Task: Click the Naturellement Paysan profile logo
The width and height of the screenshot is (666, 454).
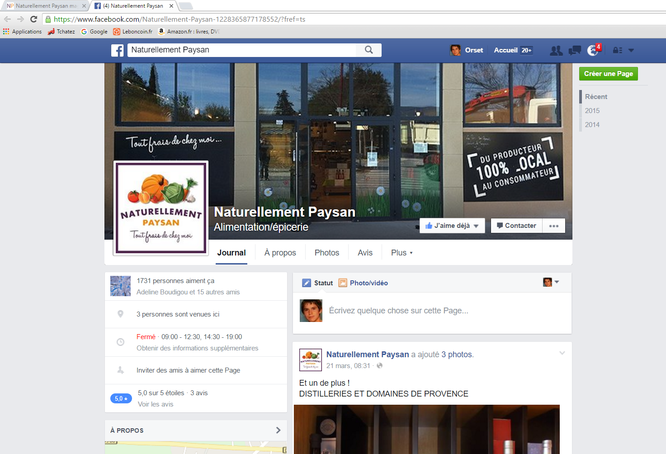Action: [161, 208]
